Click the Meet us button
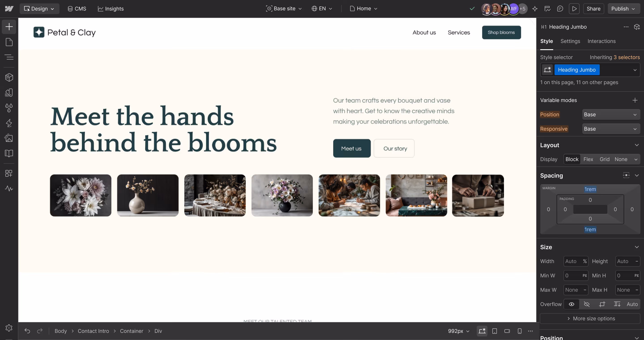The width and height of the screenshot is (644, 340). coord(352,149)
